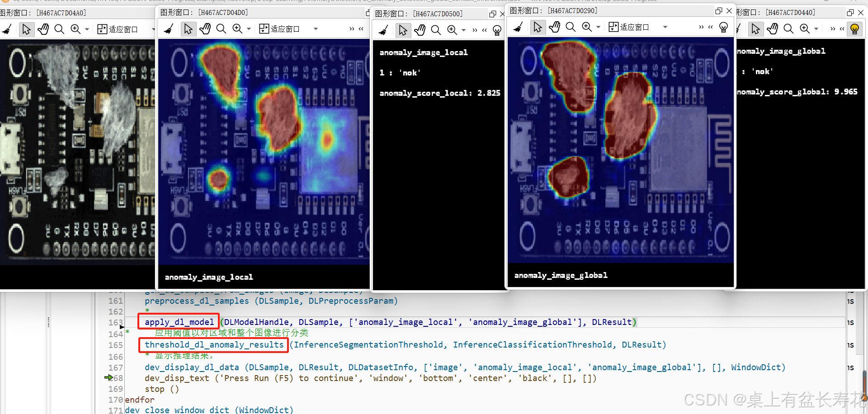The height and width of the screenshot is (414, 868).
Task: Select pointer tool in window H467AC7D0500
Action: (403, 30)
